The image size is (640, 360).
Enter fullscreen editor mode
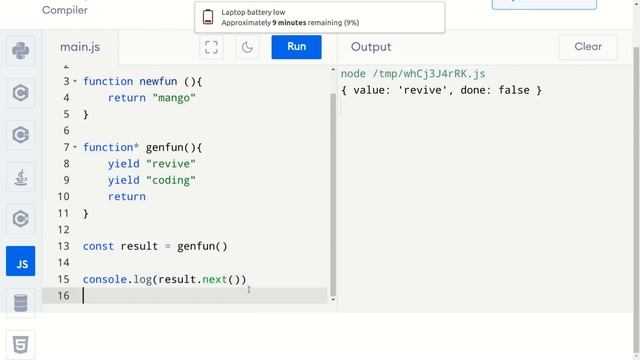(x=211, y=47)
